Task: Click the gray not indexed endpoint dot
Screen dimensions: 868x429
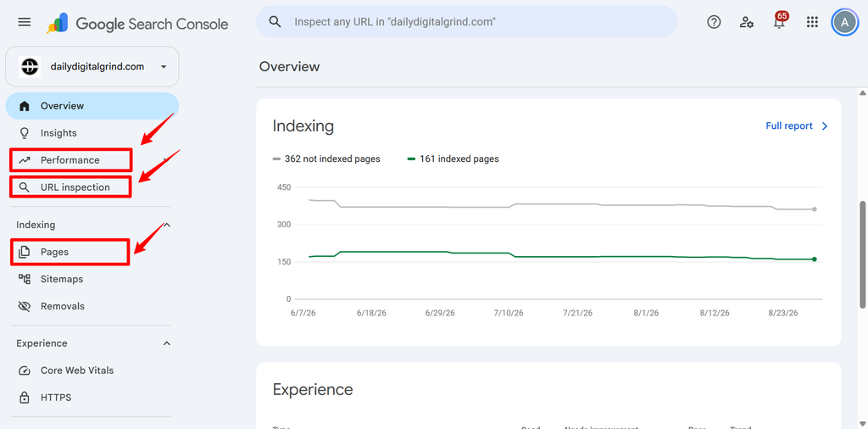Action: 815,209
